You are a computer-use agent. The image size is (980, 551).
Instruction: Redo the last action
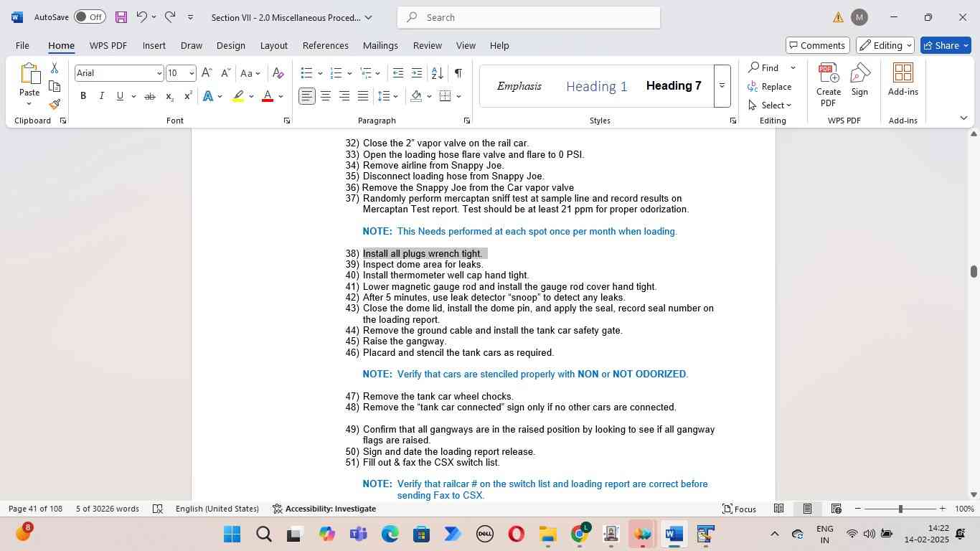tap(170, 17)
